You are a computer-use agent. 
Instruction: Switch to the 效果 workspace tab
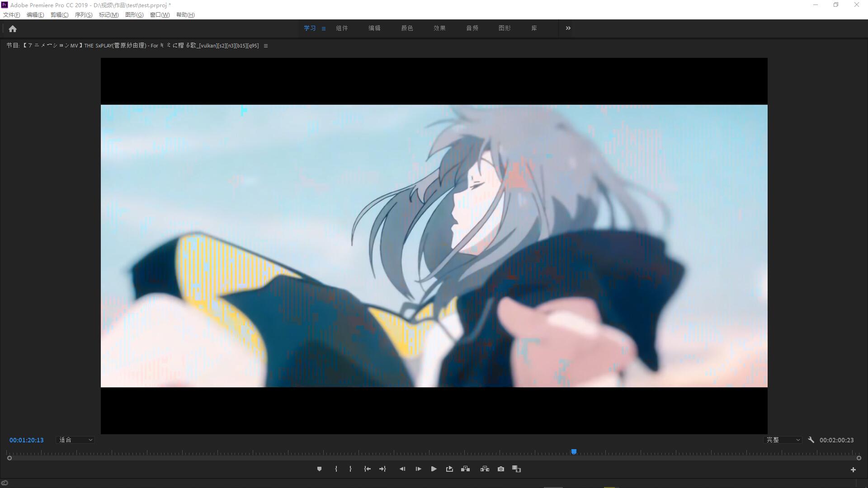click(439, 28)
